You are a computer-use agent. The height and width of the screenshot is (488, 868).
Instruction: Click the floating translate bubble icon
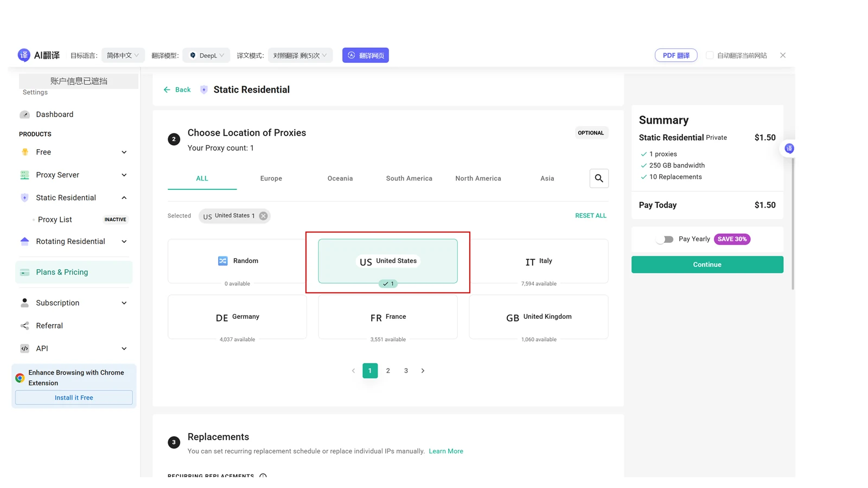pos(789,149)
